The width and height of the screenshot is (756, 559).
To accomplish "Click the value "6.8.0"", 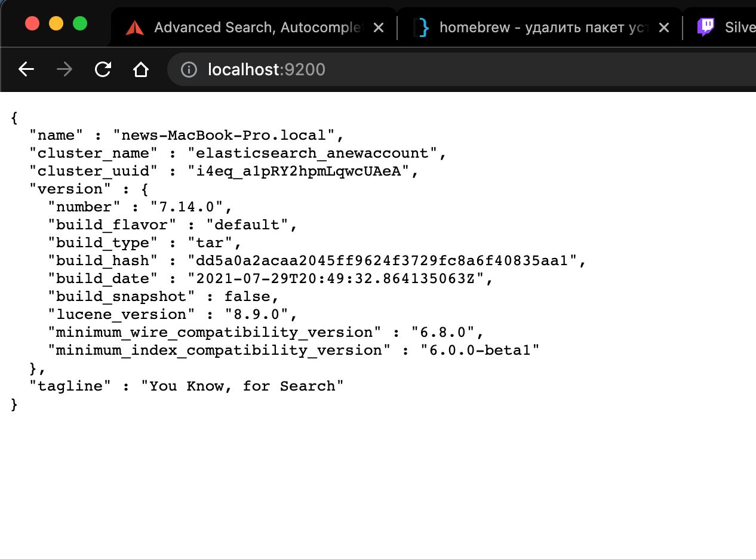I will click(x=443, y=332).
